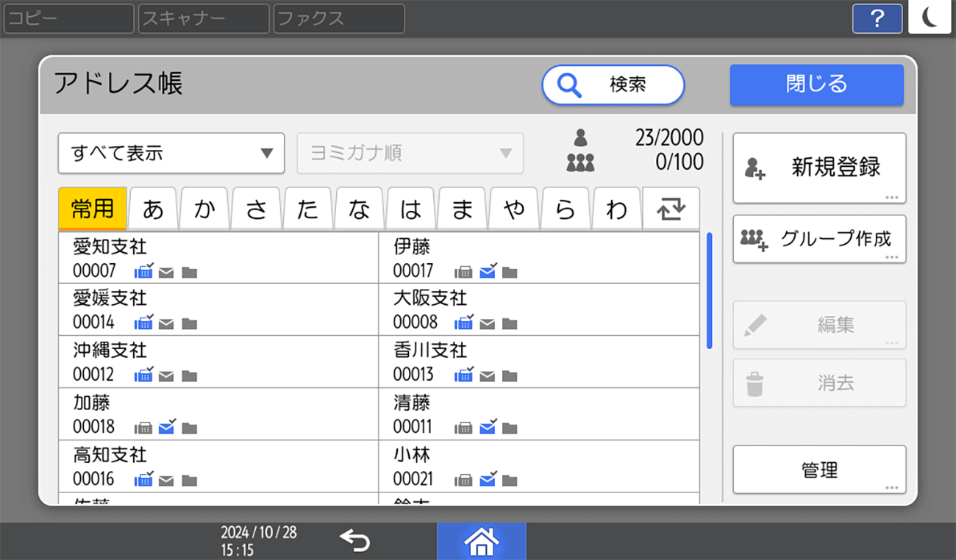
Task: Click the address list vertical scrollbar
Action: [709, 291]
